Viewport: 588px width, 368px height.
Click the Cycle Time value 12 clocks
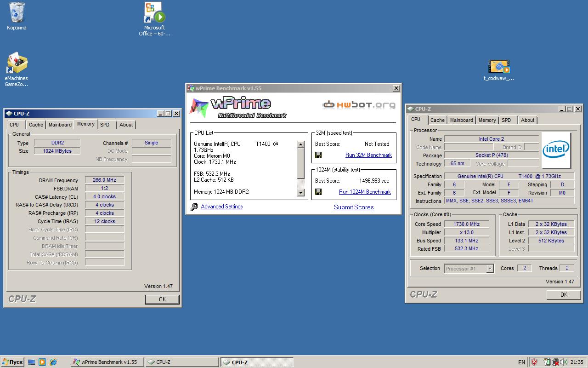104,221
